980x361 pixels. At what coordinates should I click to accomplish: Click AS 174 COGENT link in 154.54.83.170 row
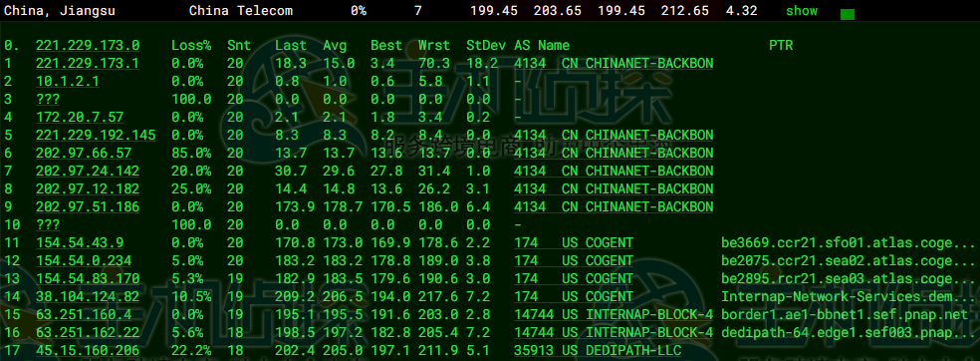[574, 279]
